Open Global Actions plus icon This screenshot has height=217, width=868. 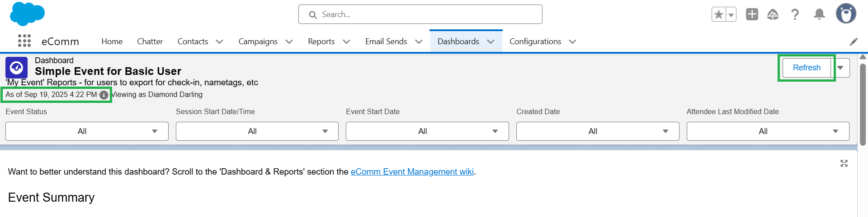752,14
